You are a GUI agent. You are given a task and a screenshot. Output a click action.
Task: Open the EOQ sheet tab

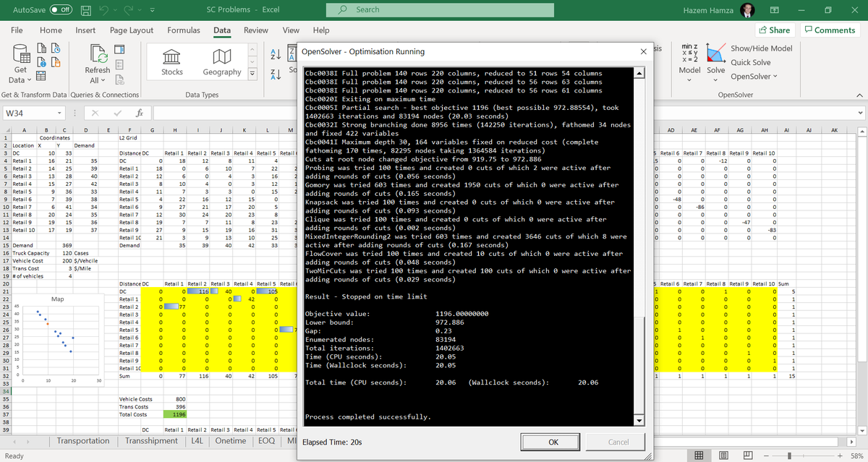(x=266, y=440)
